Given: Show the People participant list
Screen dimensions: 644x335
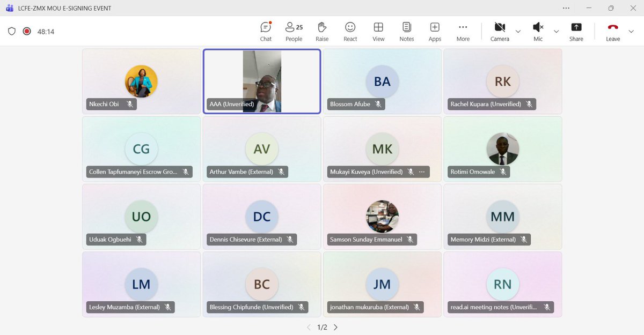Looking at the screenshot, I should click(x=294, y=32).
